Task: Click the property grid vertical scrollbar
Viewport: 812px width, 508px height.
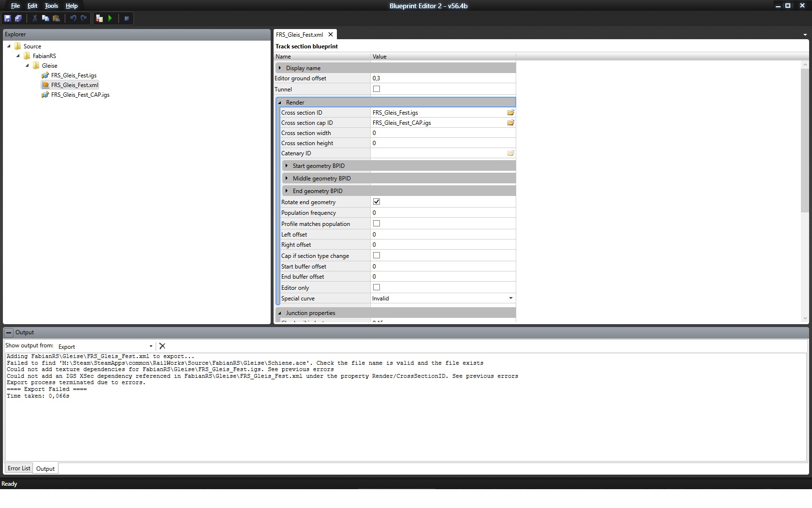Action: tap(805, 140)
